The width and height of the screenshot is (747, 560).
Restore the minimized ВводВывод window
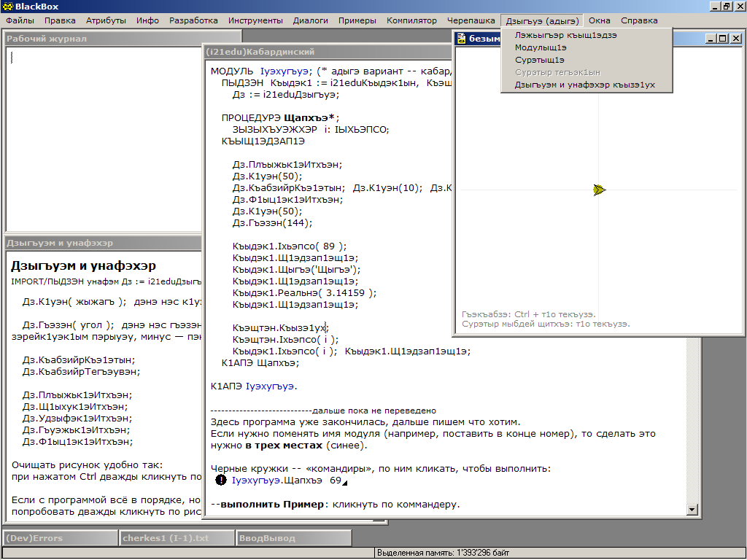pos(292,538)
